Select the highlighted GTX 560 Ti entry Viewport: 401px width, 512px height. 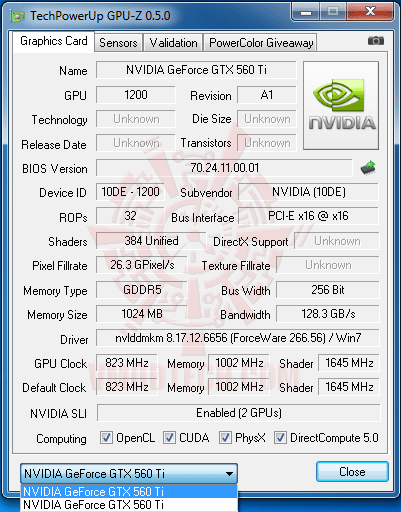(129, 491)
